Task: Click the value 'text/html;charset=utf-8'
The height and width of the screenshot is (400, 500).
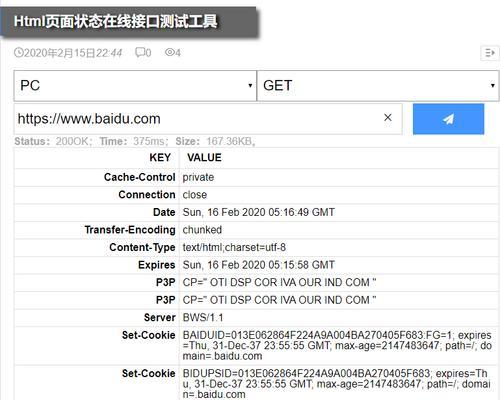Action: click(x=234, y=247)
